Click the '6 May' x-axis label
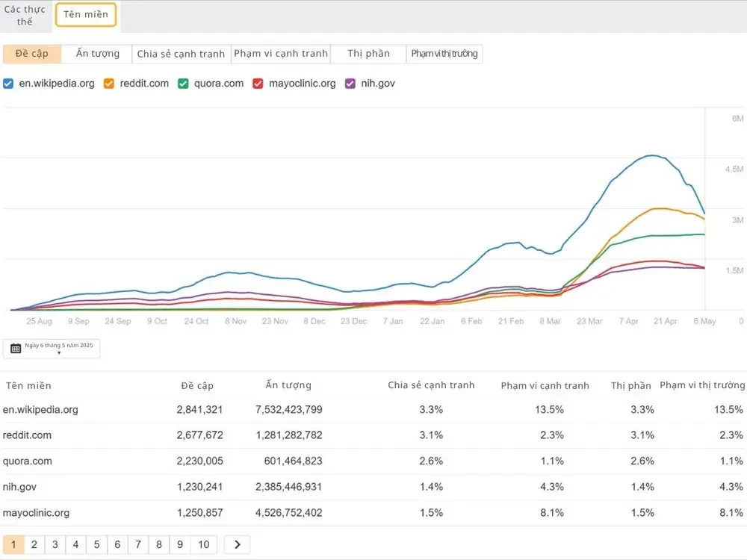747x560 pixels. point(704,321)
